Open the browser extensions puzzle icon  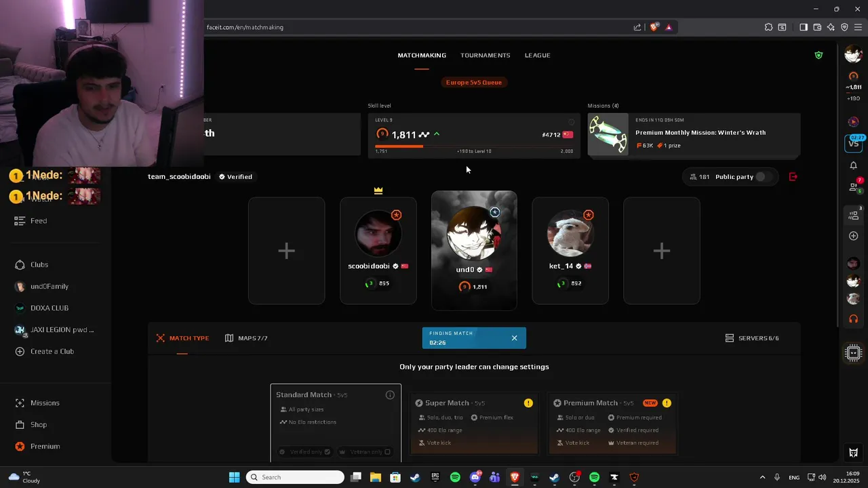[768, 27]
